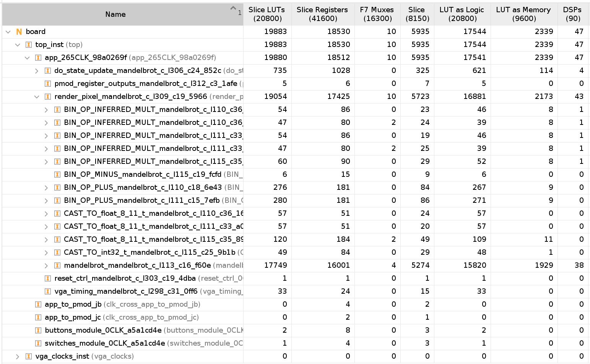The height and width of the screenshot is (364, 590).
Task: Click DSPs value 43
Action: click(579, 97)
